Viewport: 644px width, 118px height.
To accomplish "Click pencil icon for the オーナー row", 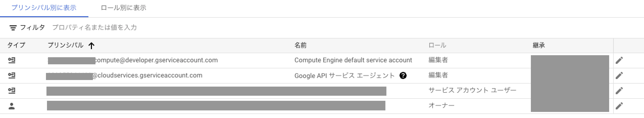I will 619,106.
